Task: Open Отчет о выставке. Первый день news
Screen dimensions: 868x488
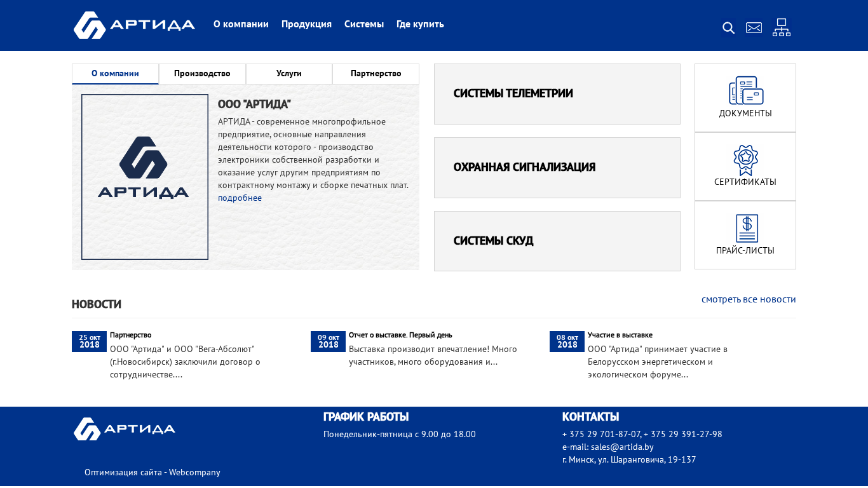Action: click(400, 335)
